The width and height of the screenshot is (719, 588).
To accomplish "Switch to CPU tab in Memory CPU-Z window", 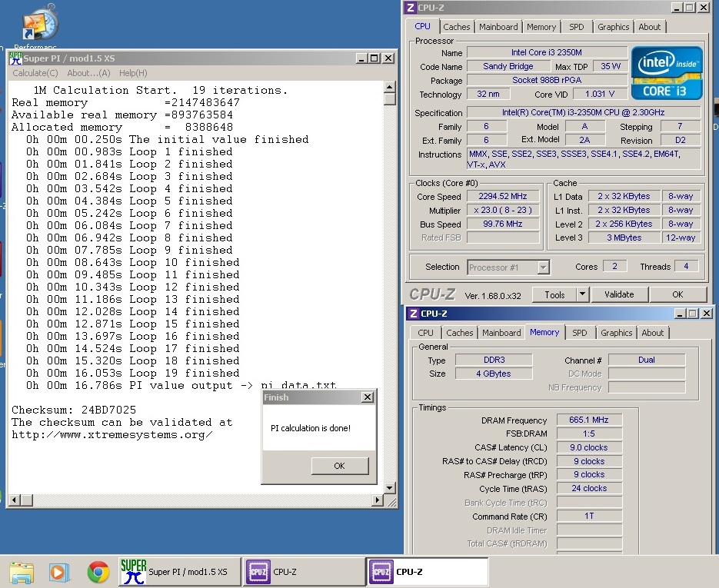I will coord(425,333).
